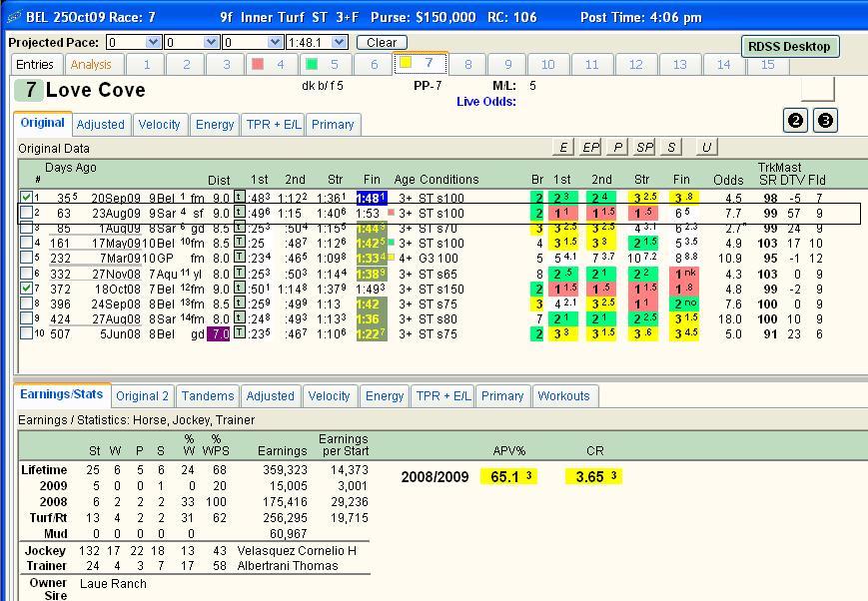The height and width of the screenshot is (601, 868).
Task: Check the 5Jun08 pace line checkbox
Action: coord(26,333)
